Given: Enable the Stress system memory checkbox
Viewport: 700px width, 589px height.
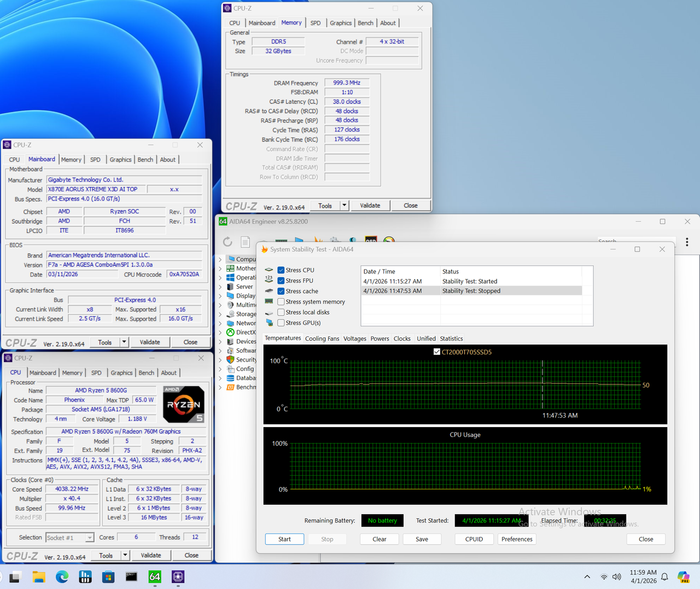Looking at the screenshot, I should (281, 302).
